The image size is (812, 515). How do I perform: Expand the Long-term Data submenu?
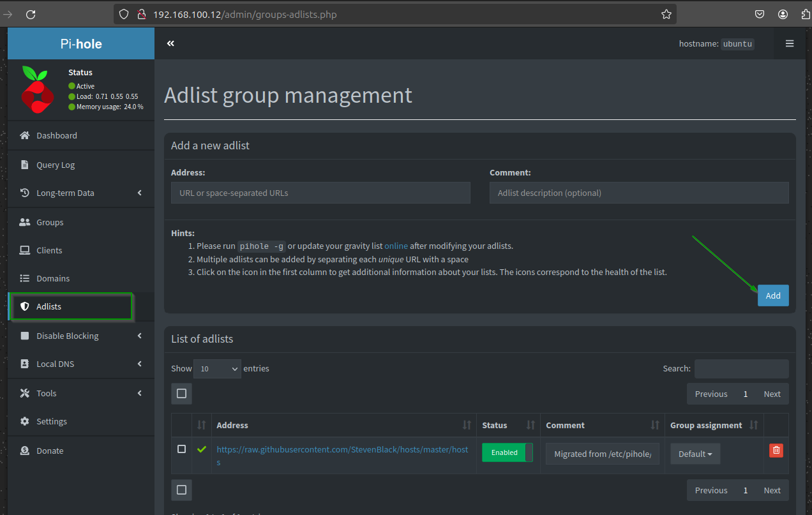pos(81,193)
